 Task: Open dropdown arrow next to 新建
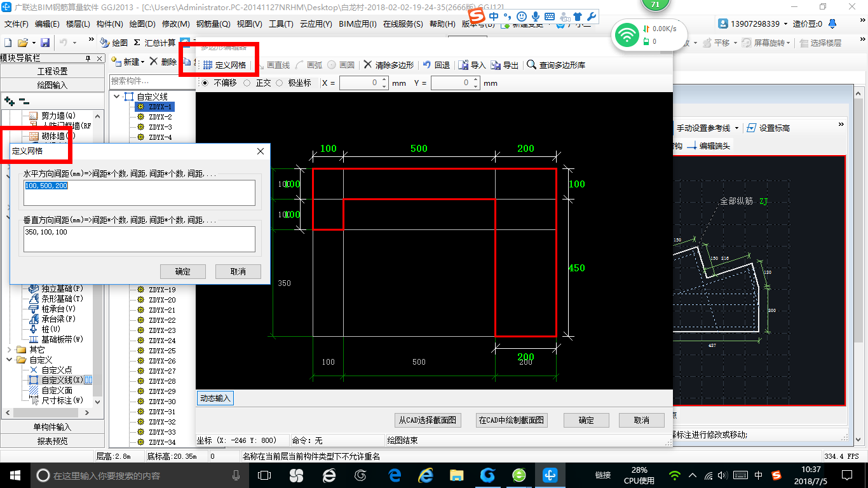(143, 62)
